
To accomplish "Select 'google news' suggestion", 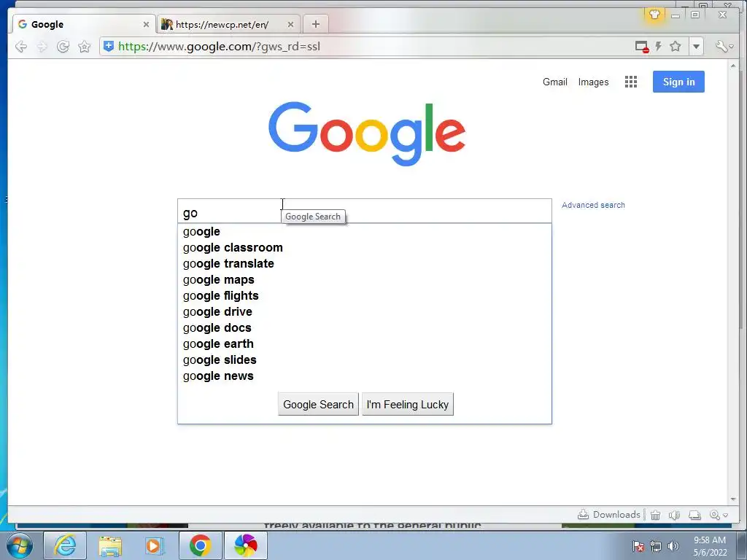I will [365, 376].
